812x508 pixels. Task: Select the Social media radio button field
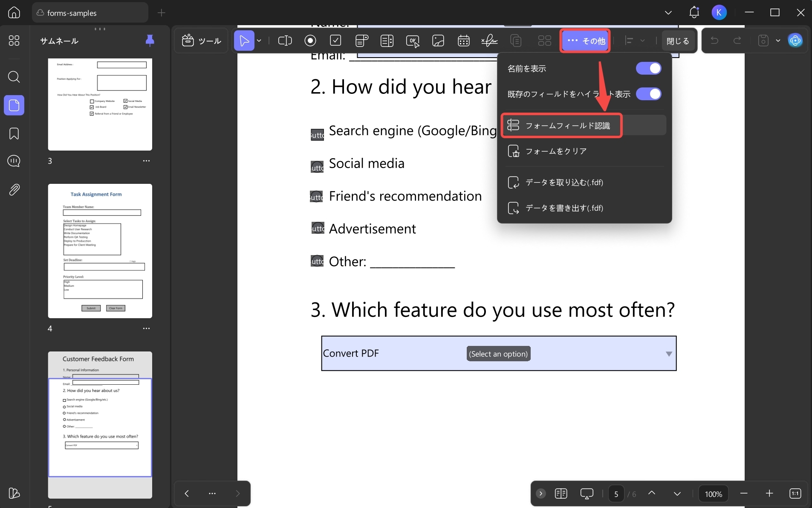tap(317, 166)
